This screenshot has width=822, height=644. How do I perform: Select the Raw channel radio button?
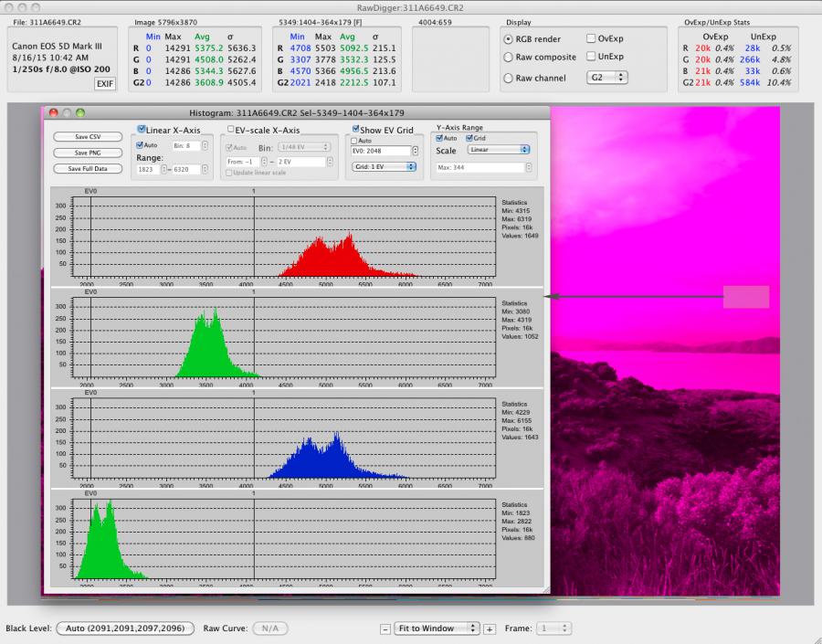(x=509, y=79)
